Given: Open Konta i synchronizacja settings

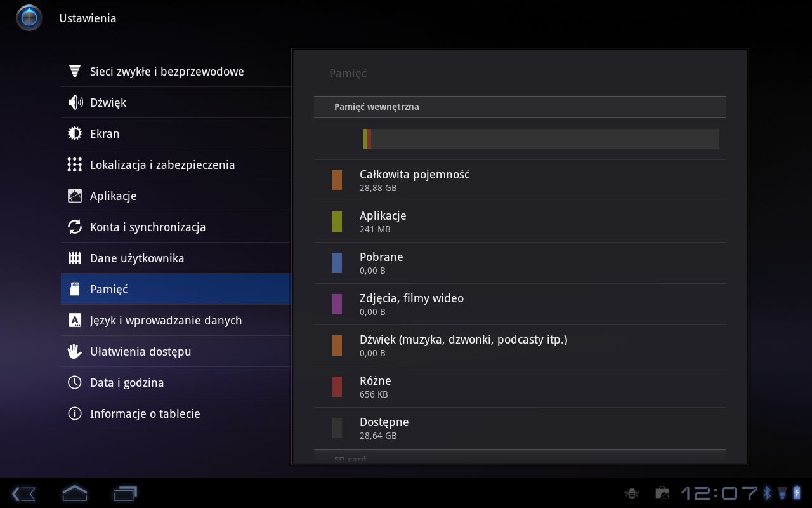Looking at the screenshot, I should pyautogui.click(x=176, y=227).
